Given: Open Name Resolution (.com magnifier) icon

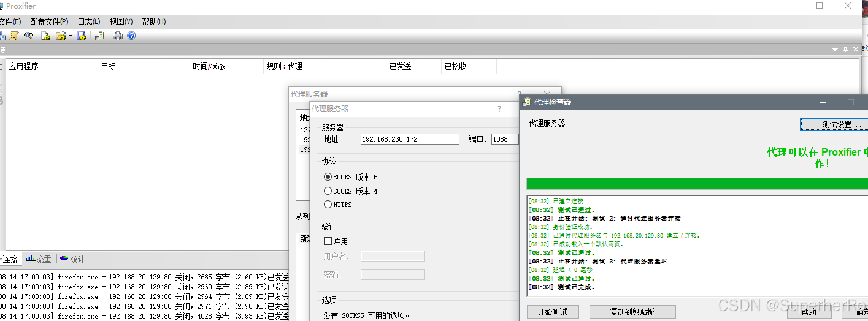Looking at the screenshot, I should (28, 36).
